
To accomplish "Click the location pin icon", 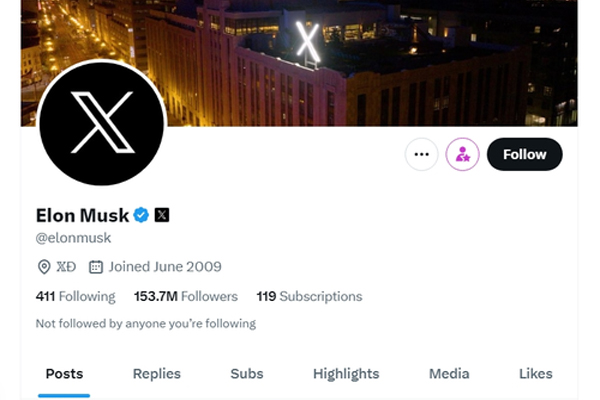I will [44, 267].
